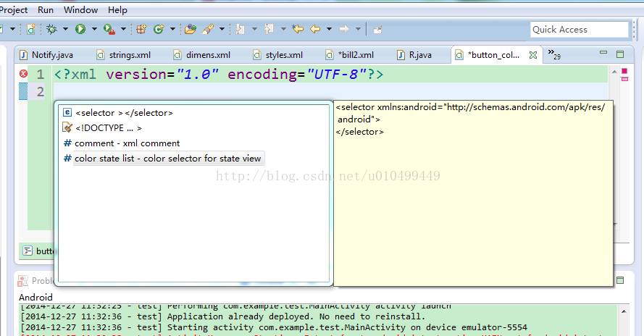Switch to the R.java tab
644x336 pixels.
(414, 54)
